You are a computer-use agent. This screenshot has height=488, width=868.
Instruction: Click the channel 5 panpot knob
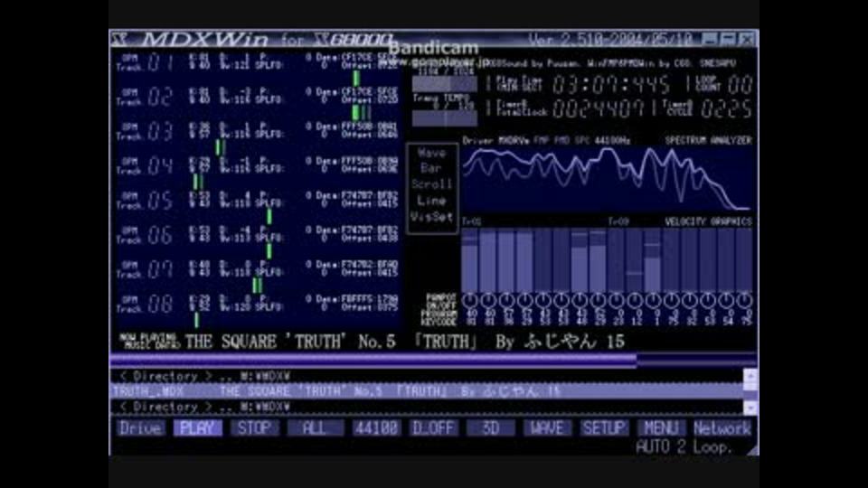pyautogui.click(x=543, y=300)
